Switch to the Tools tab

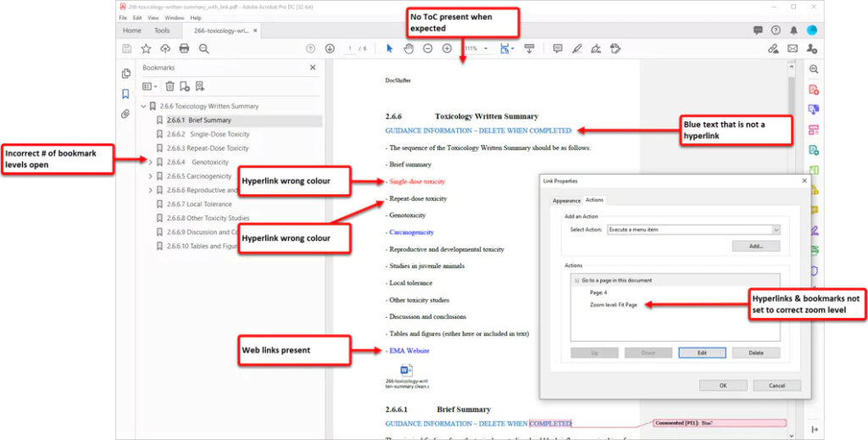pos(162,31)
